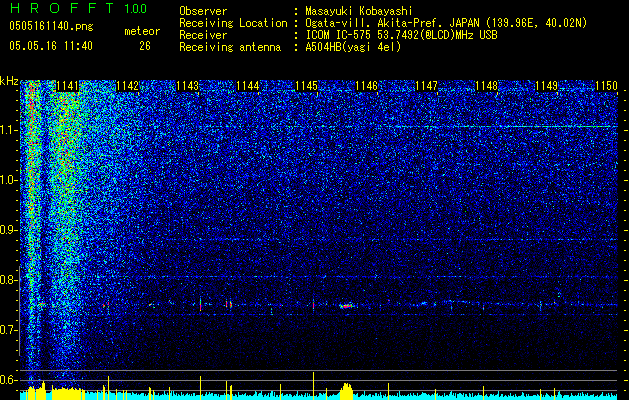Click time marker 1145
The image size is (629, 400).
coord(306,86)
